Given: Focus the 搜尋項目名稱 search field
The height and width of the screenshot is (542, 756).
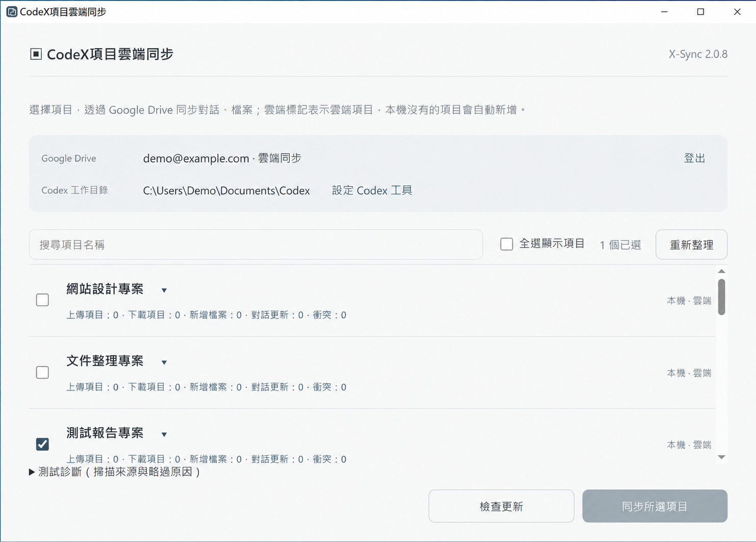Looking at the screenshot, I should [x=256, y=244].
